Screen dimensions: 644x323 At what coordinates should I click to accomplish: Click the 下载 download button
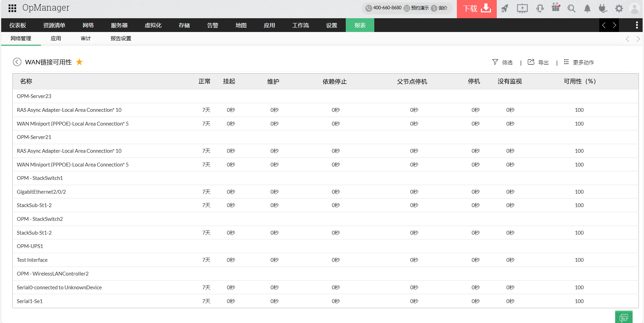pyautogui.click(x=477, y=9)
